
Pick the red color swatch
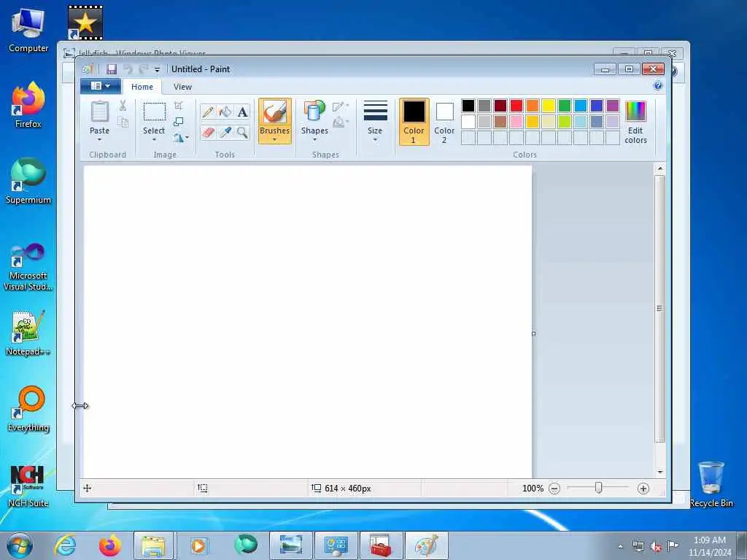[x=516, y=106]
